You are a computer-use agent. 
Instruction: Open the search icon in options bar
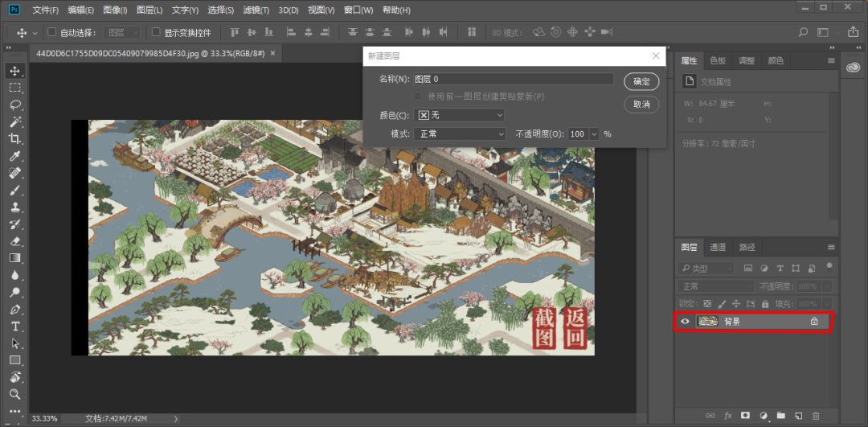click(x=803, y=33)
